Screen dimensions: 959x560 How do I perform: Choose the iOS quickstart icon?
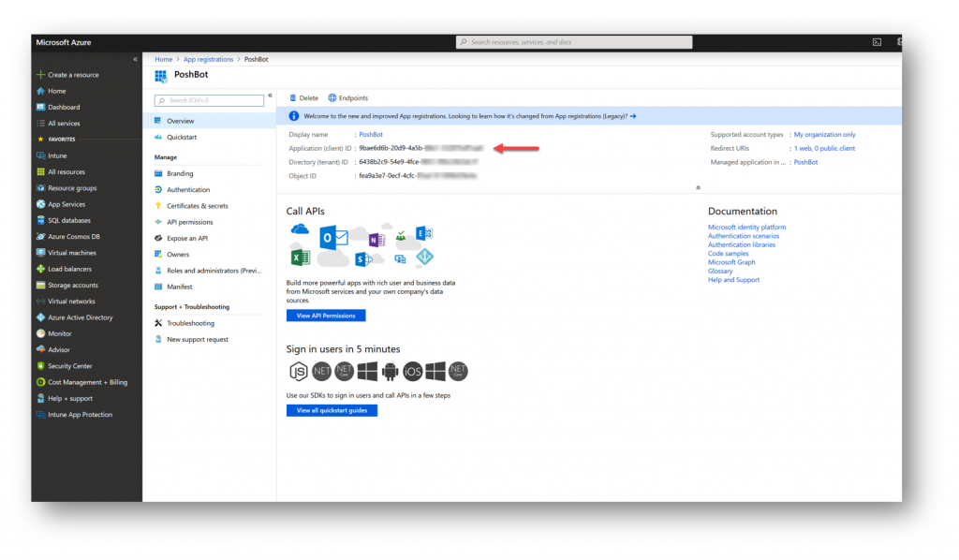[x=413, y=371]
